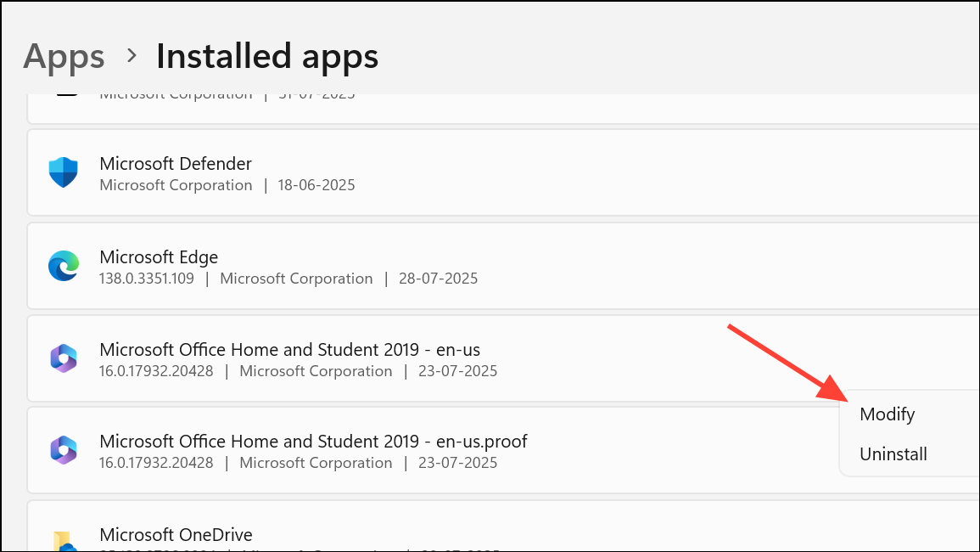Click the Microsoft Office 2019 en-us title
This screenshot has height=552, width=980.
[290, 349]
